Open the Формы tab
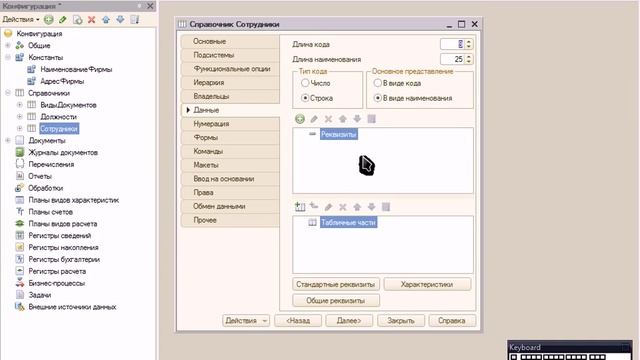 click(230, 138)
